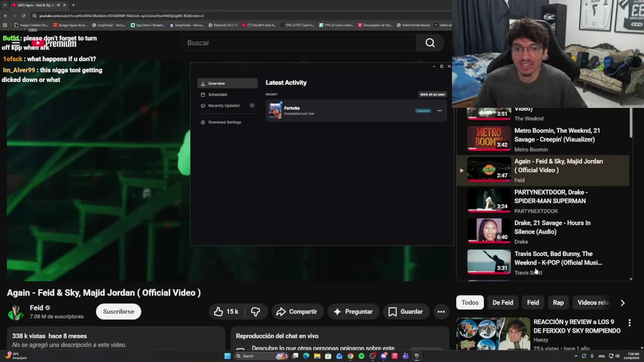Go back in Chrome browser

tap(5, 16)
